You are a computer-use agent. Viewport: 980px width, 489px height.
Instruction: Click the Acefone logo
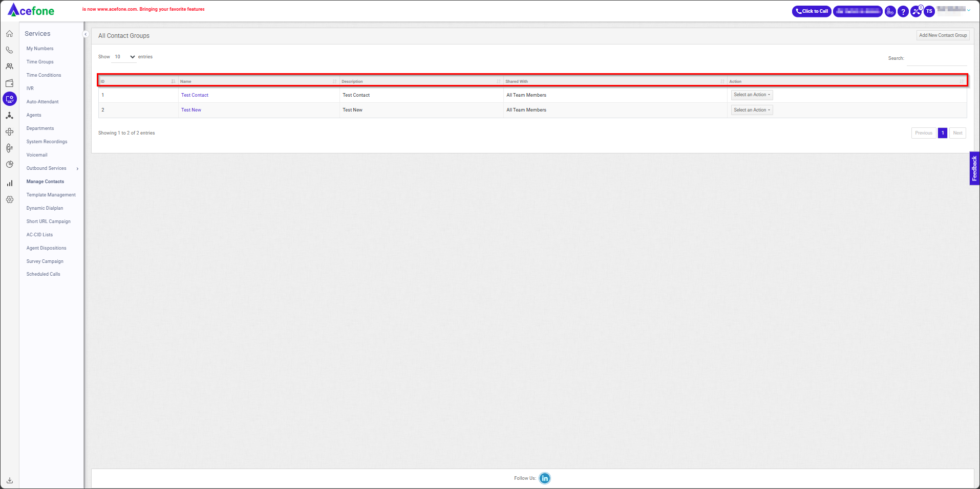click(x=31, y=10)
